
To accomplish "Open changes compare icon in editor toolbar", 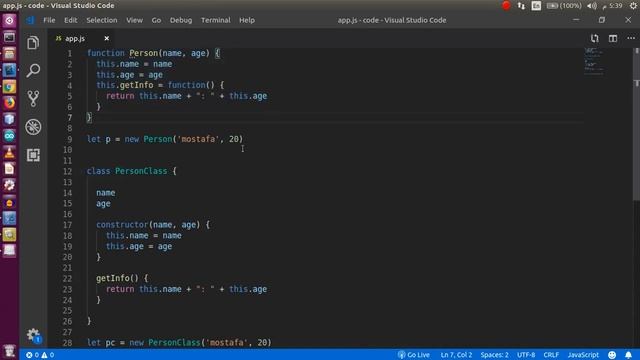I will tap(595, 38).
